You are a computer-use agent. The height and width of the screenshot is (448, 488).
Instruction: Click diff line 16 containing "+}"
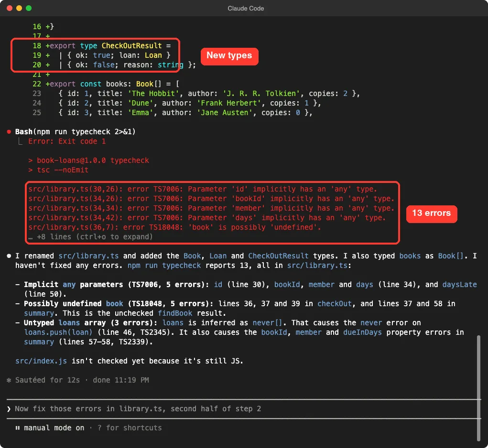[43, 27]
